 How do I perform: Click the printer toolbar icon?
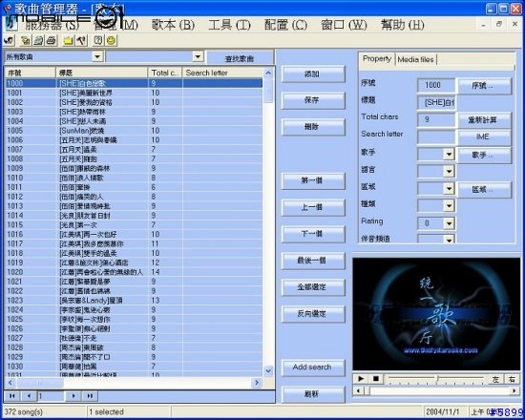51,40
